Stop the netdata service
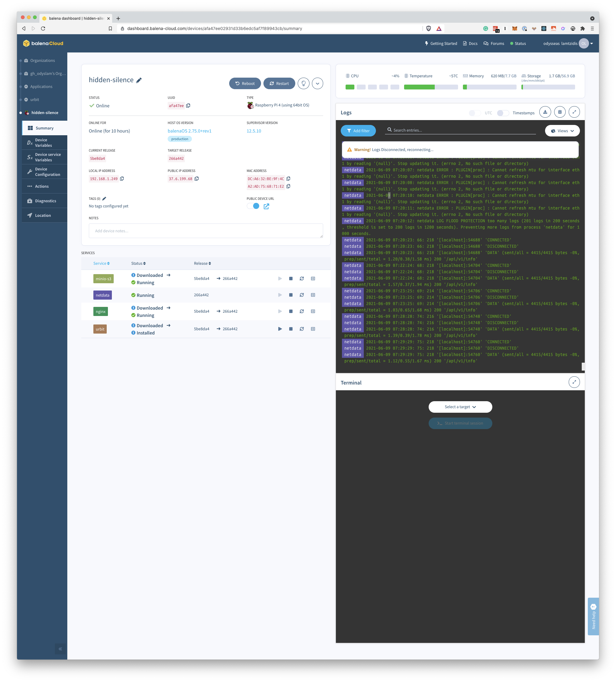This screenshot has width=616, height=682. 291,295
